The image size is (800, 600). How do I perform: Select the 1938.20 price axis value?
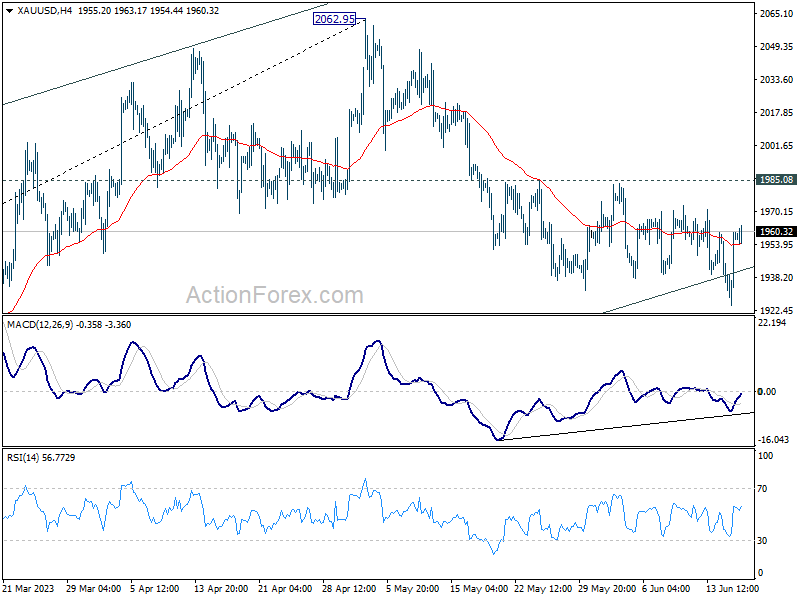[777, 278]
